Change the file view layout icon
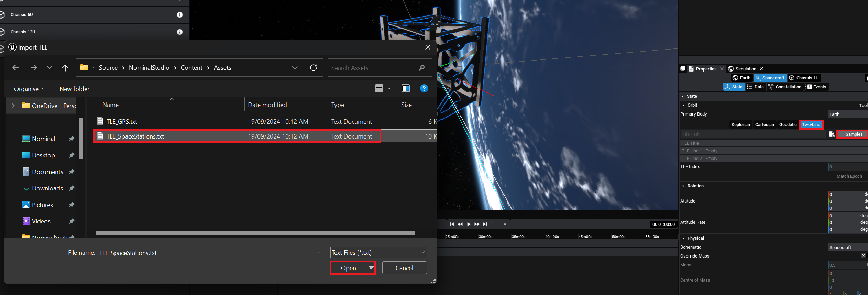Screen dimensions: 868x295 point(379,88)
